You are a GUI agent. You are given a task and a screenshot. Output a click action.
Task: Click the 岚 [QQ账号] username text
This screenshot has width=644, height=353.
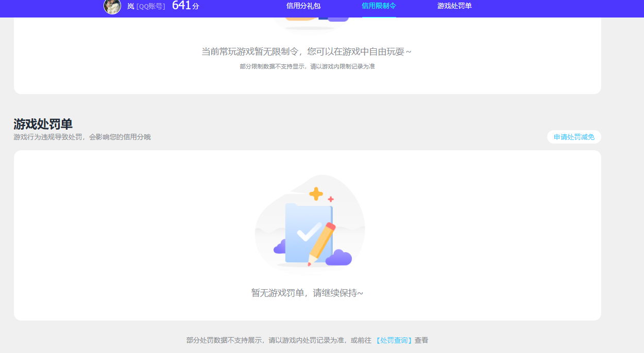(x=146, y=6)
